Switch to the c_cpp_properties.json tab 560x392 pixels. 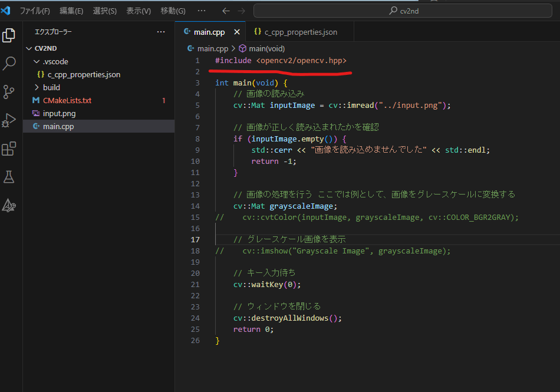tap(301, 32)
